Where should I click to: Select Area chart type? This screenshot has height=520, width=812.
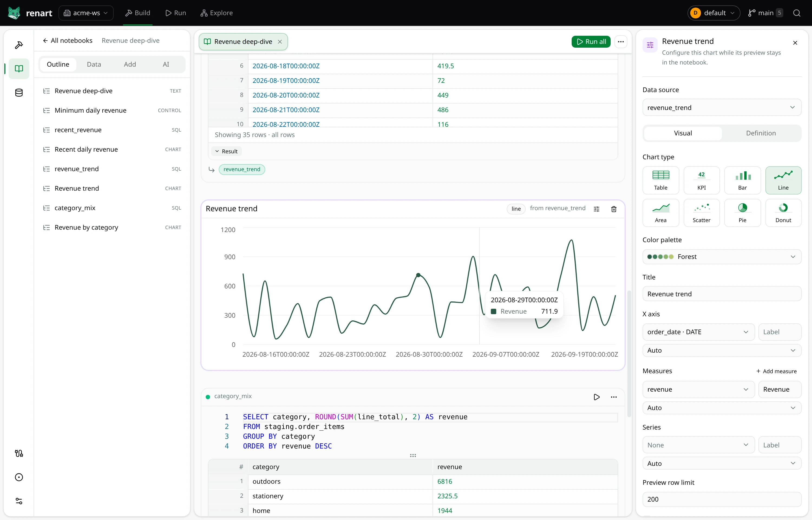660,213
